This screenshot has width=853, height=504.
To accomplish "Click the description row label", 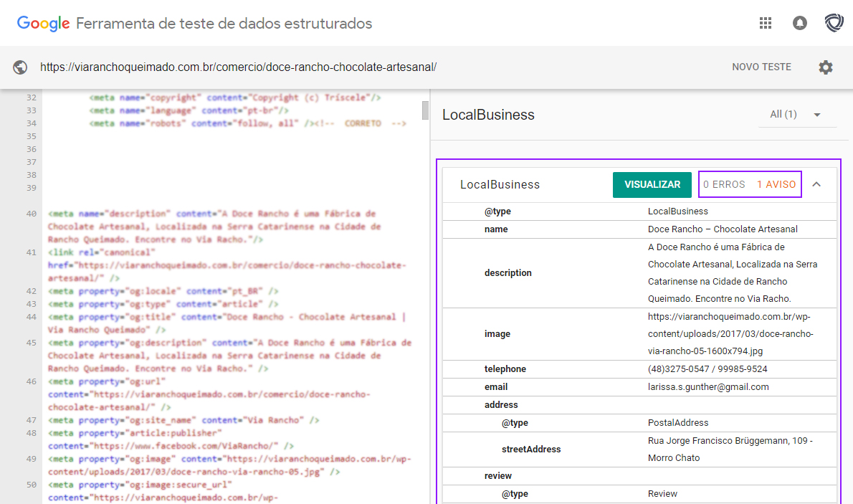I will point(508,272).
